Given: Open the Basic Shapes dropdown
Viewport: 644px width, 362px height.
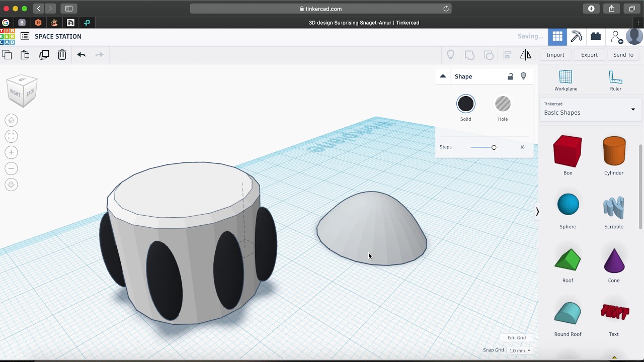Looking at the screenshot, I should pos(590,109).
